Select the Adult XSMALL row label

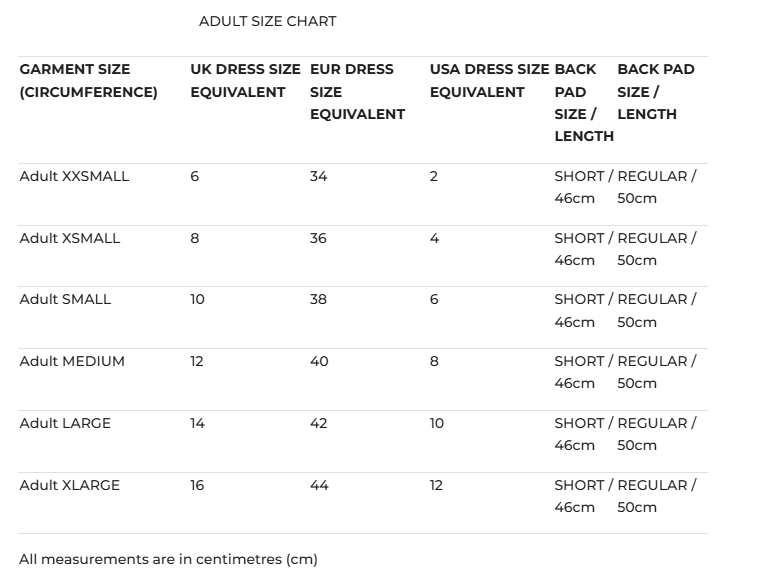pos(70,238)
